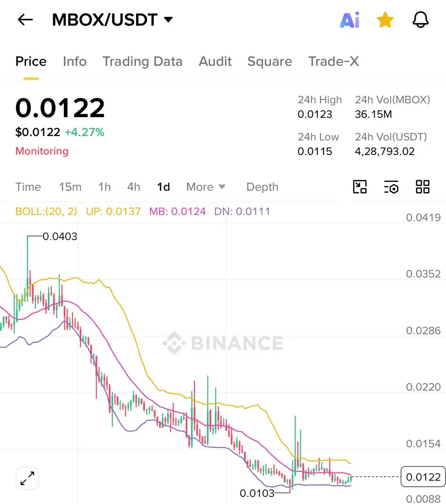The height and width of the screenshot is (504, 446).
Task: Tap the 0.0403 high price marker
Action: coord(60,236)
